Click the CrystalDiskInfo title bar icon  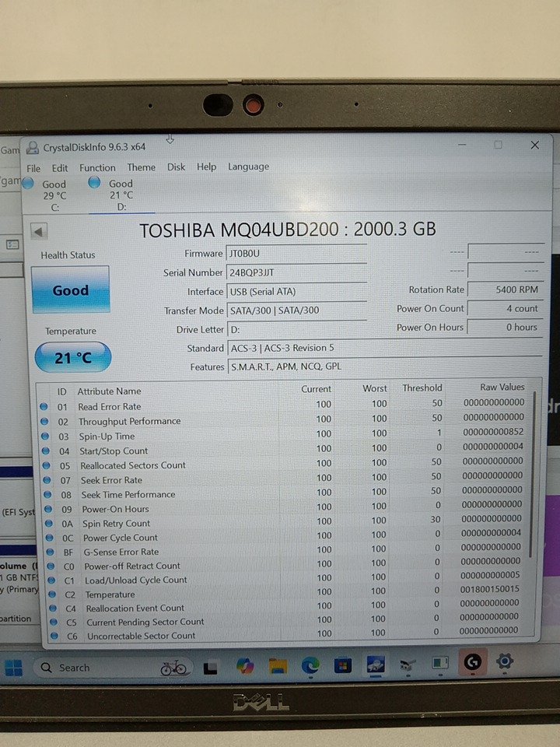tap(33, 148)
